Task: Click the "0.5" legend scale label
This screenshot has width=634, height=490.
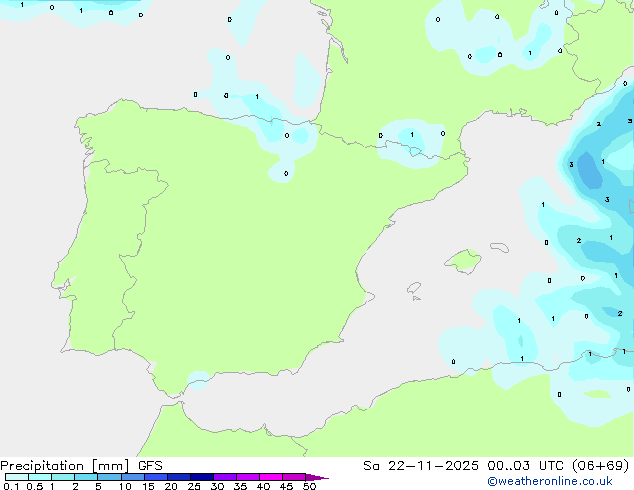Action: [x=35, y=486]
